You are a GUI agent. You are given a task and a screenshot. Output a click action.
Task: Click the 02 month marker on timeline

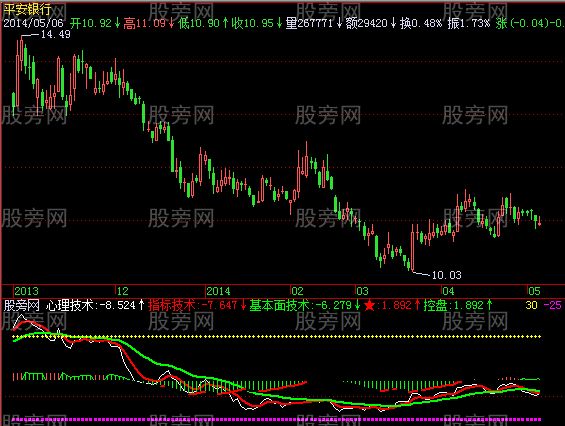coord(297,291)
